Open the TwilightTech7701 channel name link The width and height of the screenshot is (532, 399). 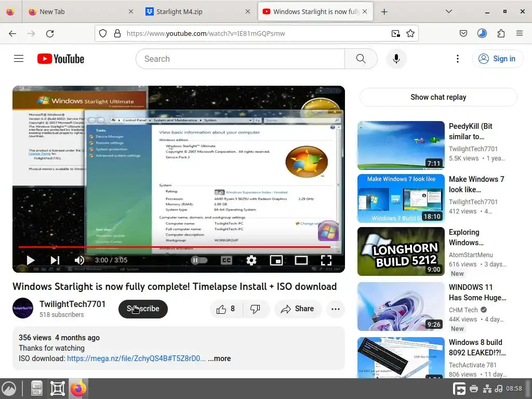pos(72,304)
